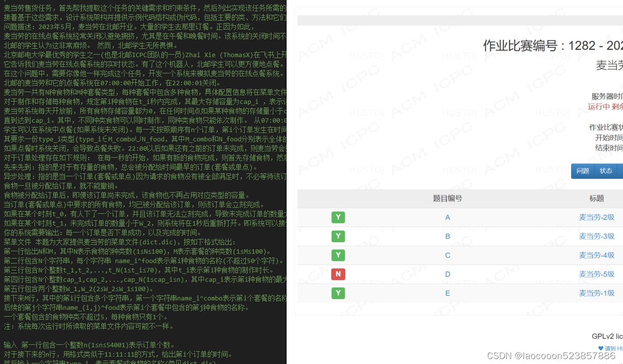Click the 作业比赛状态 label
The height and width of the screenshot is (364, 623).
[606, 127]
